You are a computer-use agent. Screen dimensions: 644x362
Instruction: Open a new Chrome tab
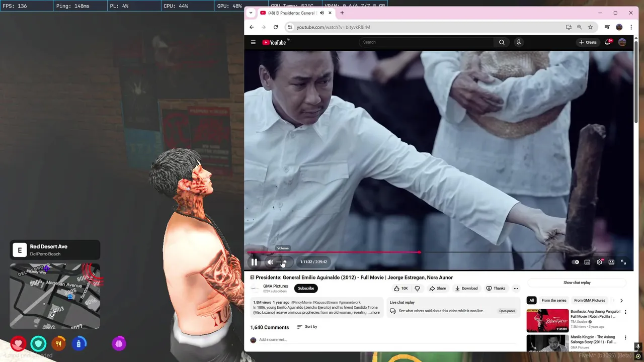pyautogui.click(x=342, y=13)
